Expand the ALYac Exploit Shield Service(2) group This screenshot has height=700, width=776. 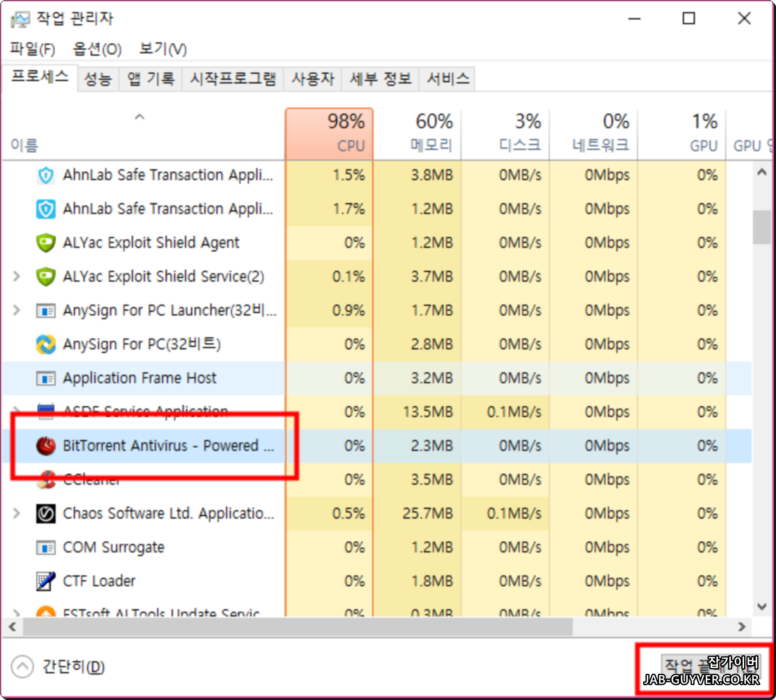[16, 276]
